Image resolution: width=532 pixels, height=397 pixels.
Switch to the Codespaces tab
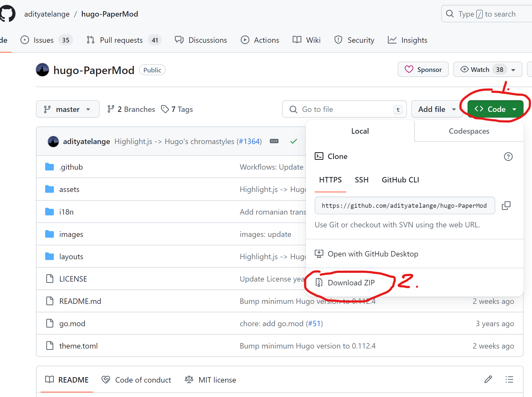(469, 131)
